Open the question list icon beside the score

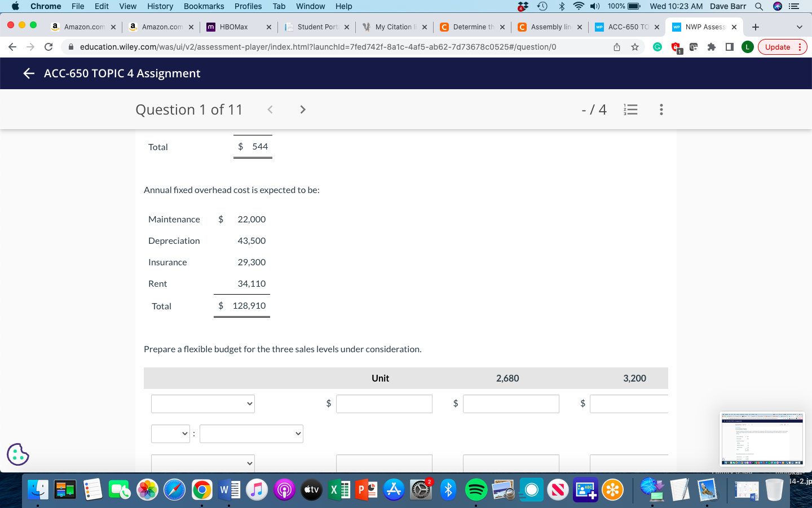(x=630, y=110)
